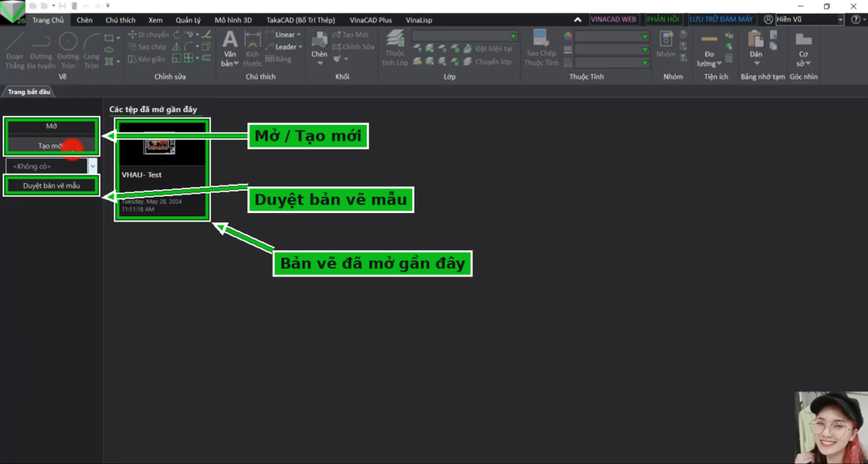The width and height of the screenshot is (868, 464).
Task: Open the VinaCAD Plus tab
Action: pos(371,20)
